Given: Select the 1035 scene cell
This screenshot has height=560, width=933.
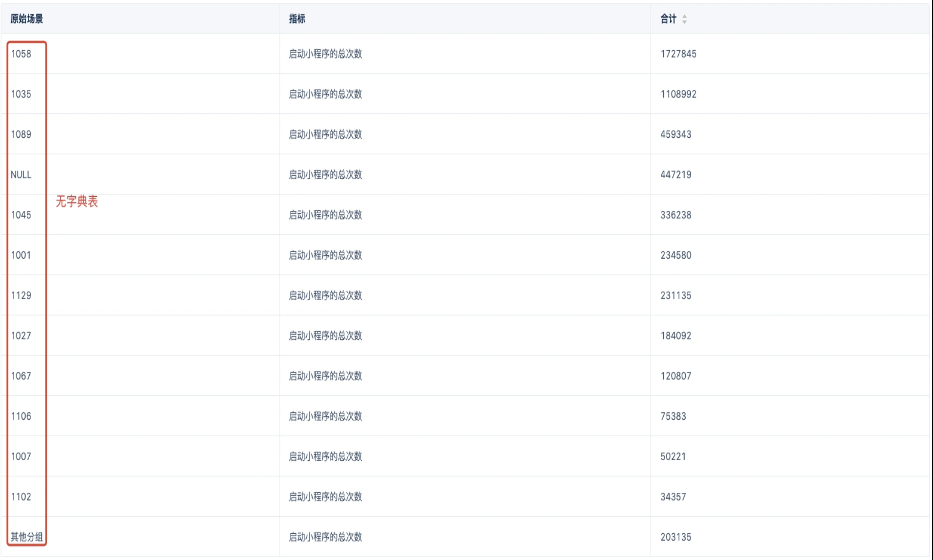Looking at the screenshot, I should click(x=21, y=94).
